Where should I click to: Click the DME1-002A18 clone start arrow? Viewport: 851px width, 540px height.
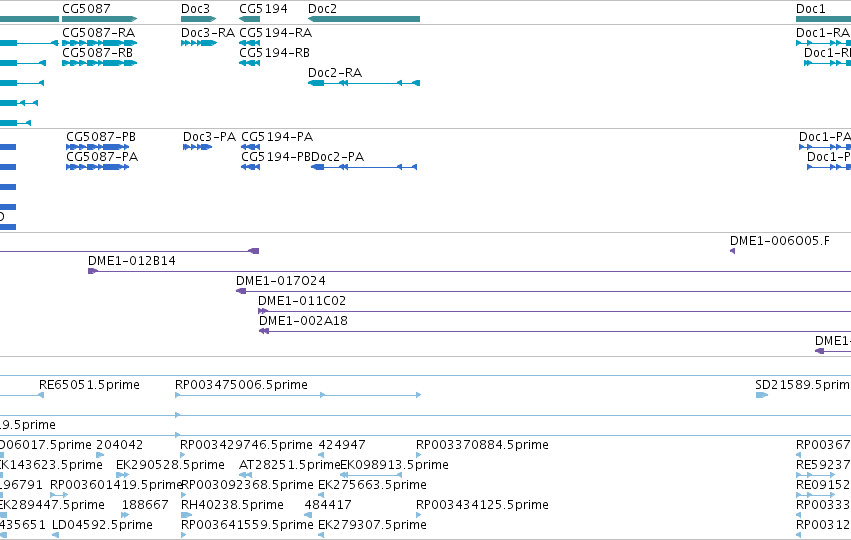tap(264, 331)
